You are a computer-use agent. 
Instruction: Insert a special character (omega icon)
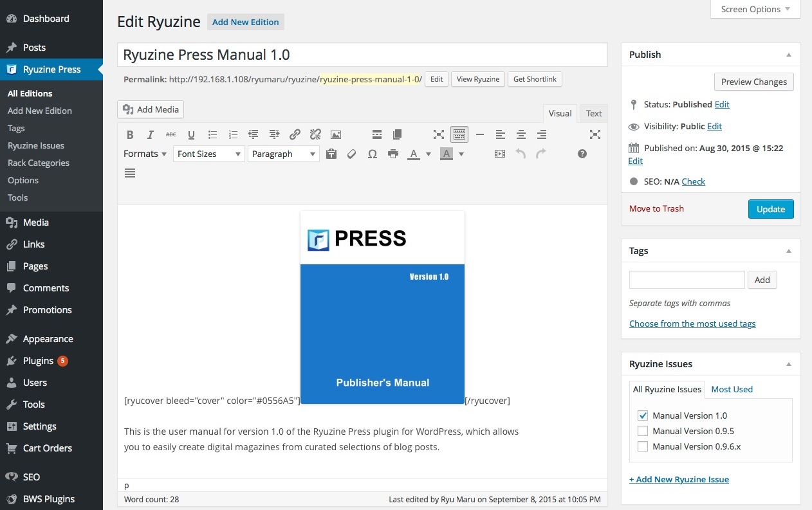pos(372,154)
